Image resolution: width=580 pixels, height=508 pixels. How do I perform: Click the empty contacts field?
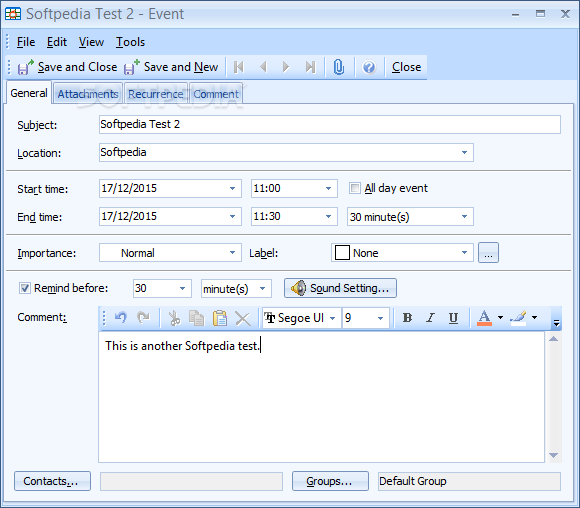click(x=191, y=481)
